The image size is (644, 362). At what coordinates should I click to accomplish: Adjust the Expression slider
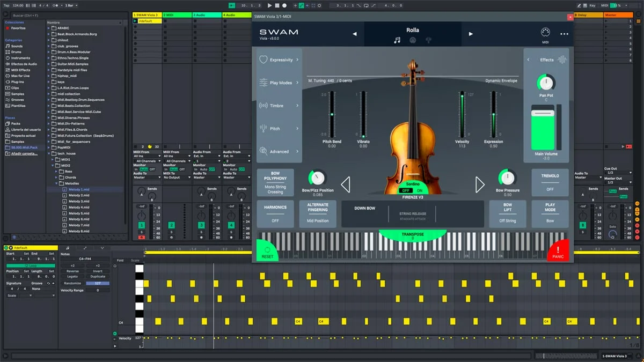click(493, 115)
